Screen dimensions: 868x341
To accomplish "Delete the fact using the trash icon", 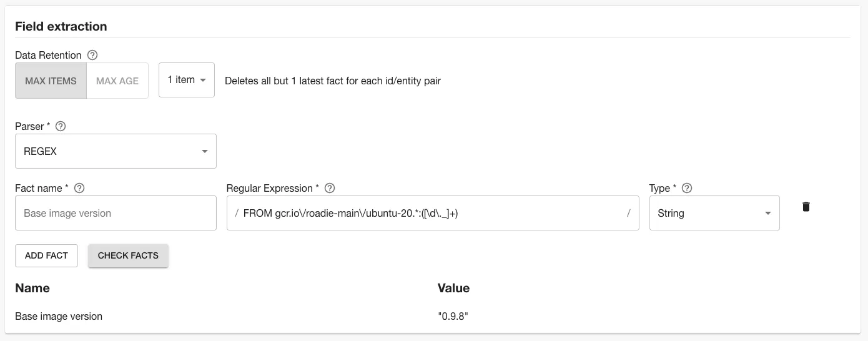I will 806,207.
